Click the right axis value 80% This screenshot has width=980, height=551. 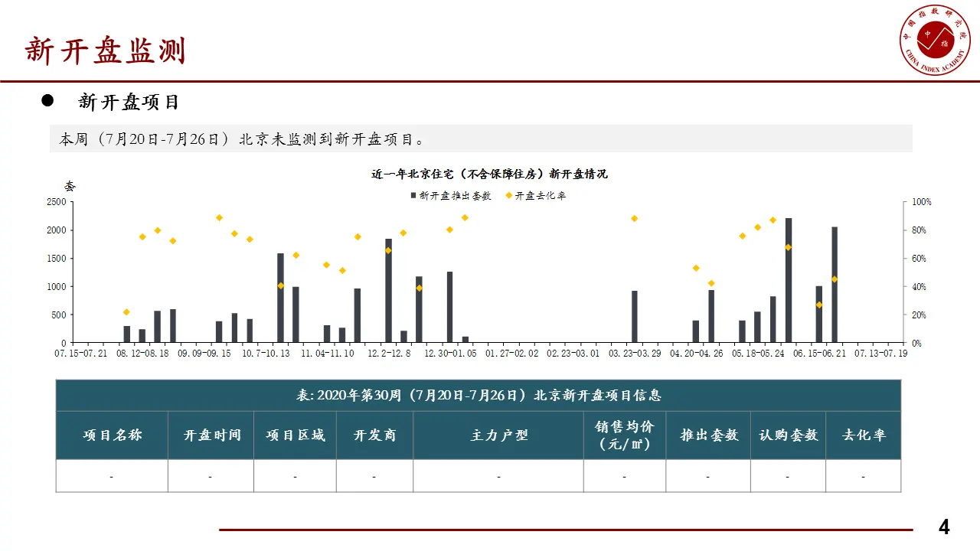(920, 230)
